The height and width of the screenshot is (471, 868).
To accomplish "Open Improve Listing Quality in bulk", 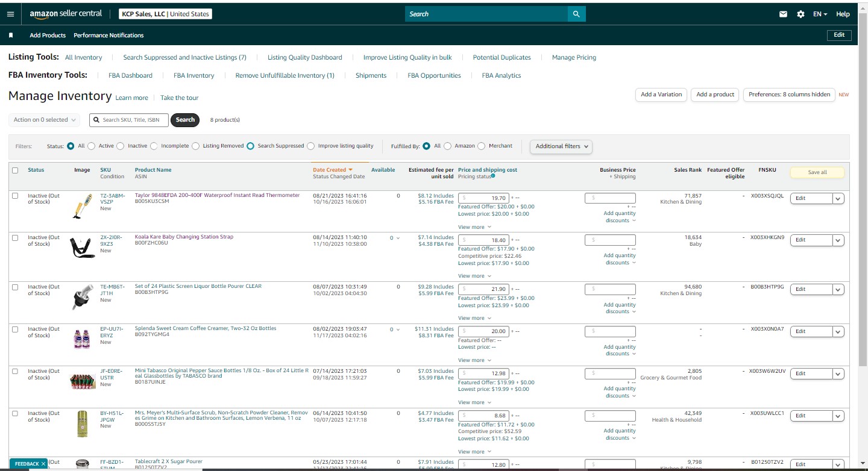I will [407, 57].
